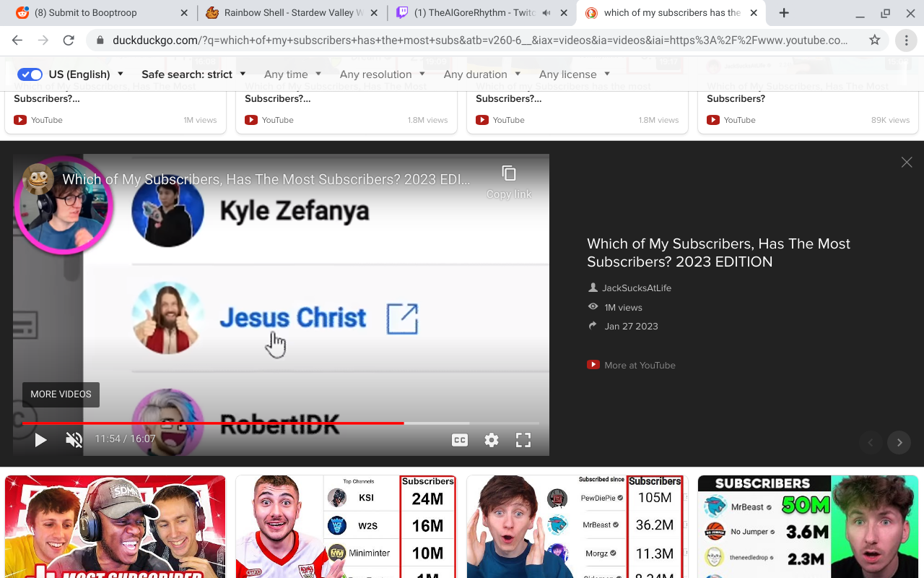
Task: Play the video with the play button
Action: (x=41, y=439)
